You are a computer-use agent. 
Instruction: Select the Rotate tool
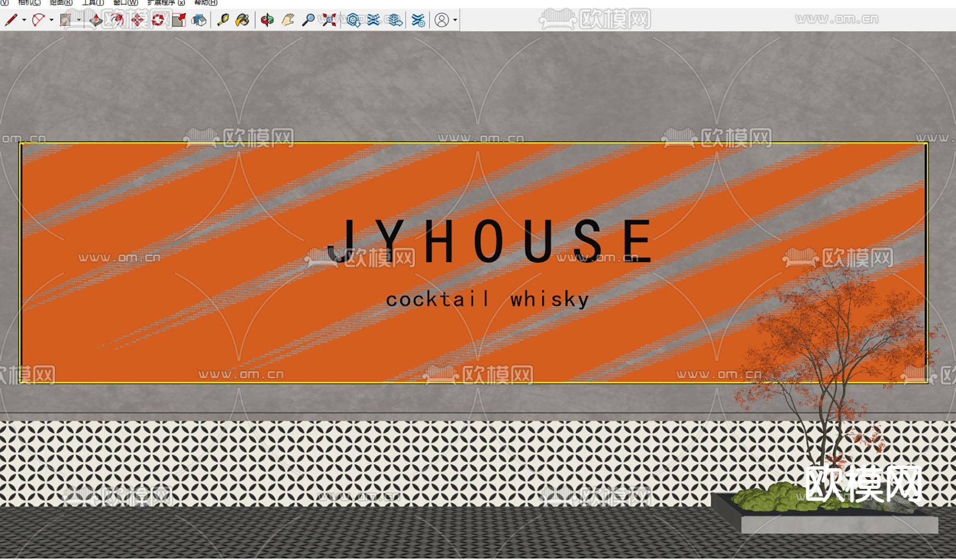(x=158, y=20)
